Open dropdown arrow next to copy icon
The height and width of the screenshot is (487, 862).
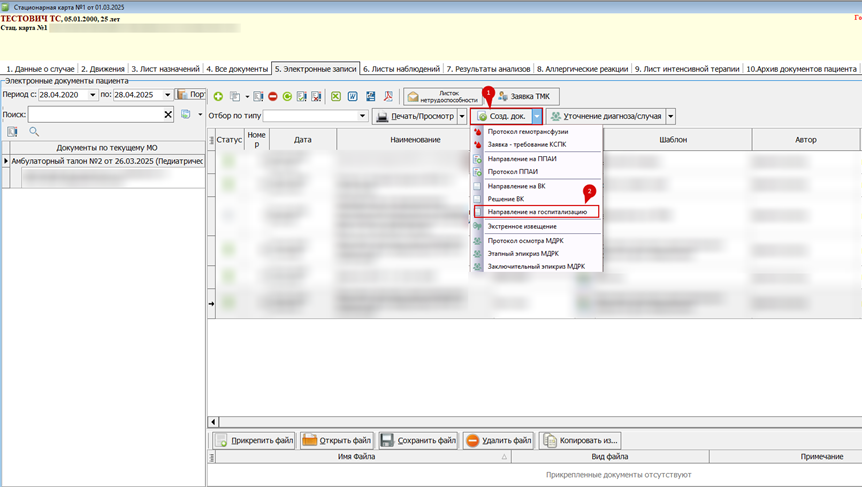click(x=247, y=97)
